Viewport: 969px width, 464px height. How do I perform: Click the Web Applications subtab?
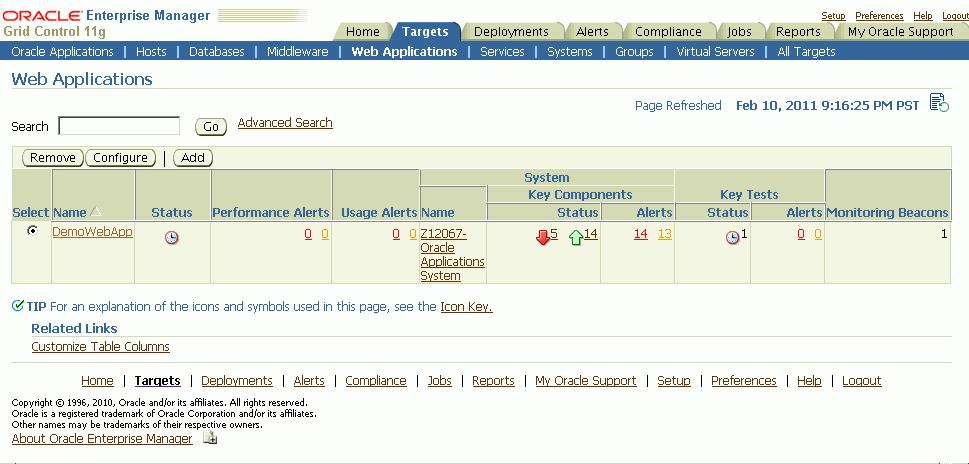404,52
